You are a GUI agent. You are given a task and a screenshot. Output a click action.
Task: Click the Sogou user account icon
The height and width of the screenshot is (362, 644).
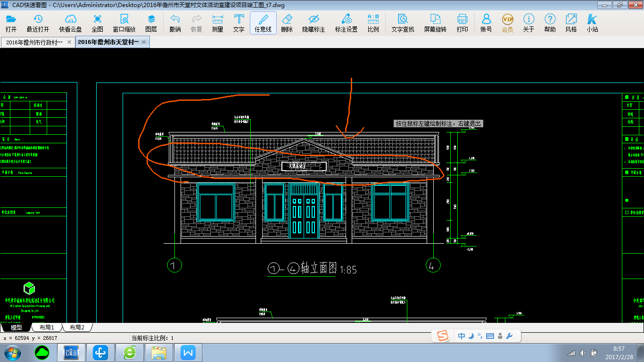click(x=500, y=336)
